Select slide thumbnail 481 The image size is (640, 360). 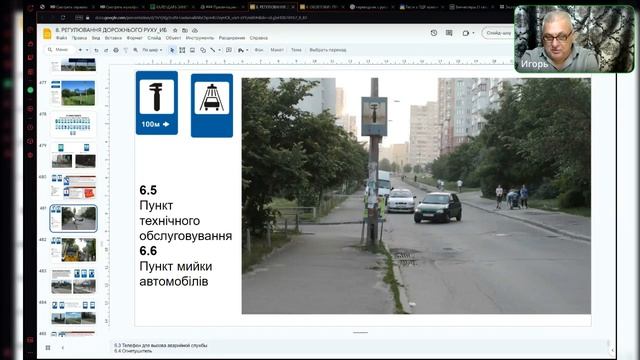pos(73,218)
